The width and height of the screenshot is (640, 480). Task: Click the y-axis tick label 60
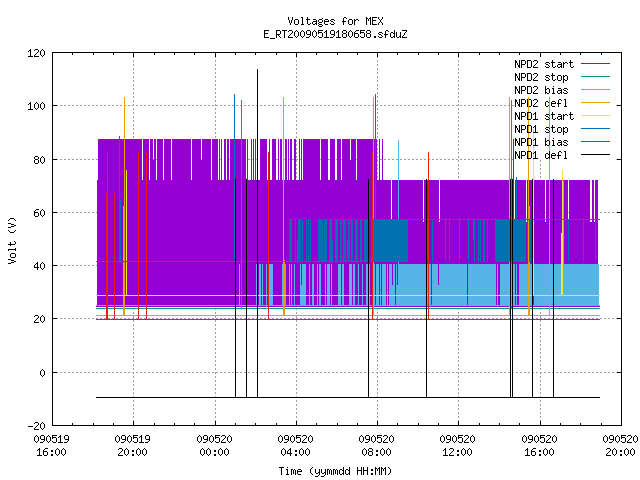[x=39, y=213]
